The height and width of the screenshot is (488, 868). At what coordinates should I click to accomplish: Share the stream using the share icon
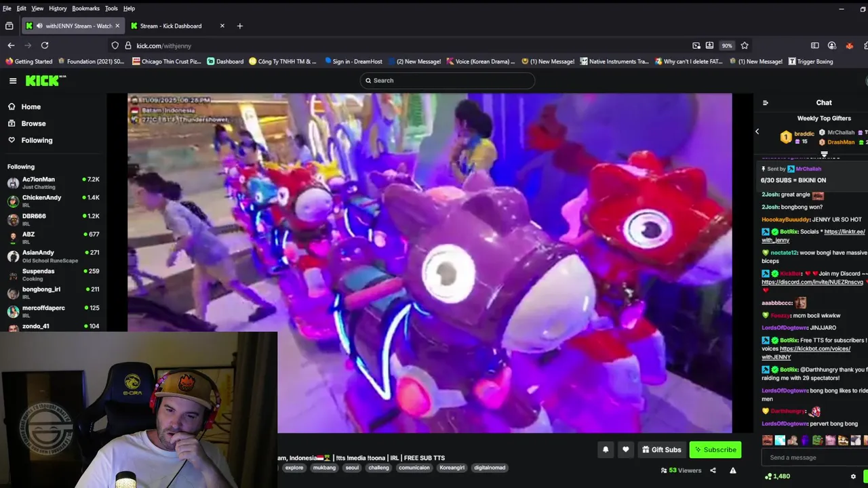[713, 470]
